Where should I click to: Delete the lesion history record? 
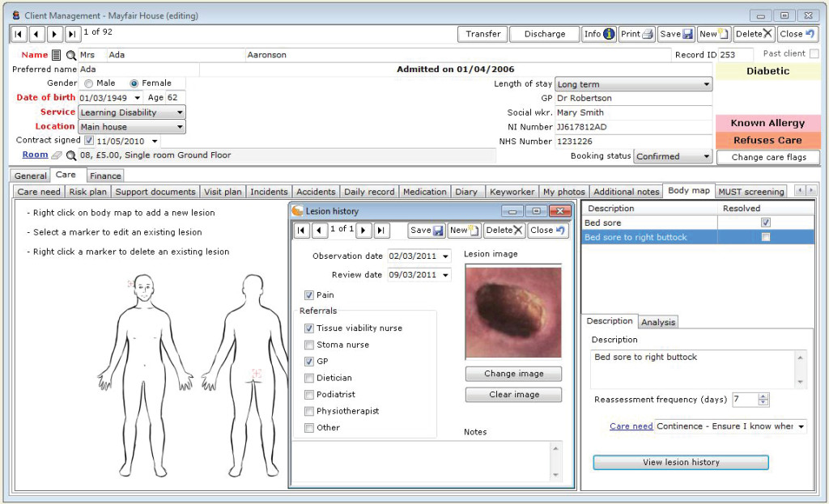click(504, 231)
